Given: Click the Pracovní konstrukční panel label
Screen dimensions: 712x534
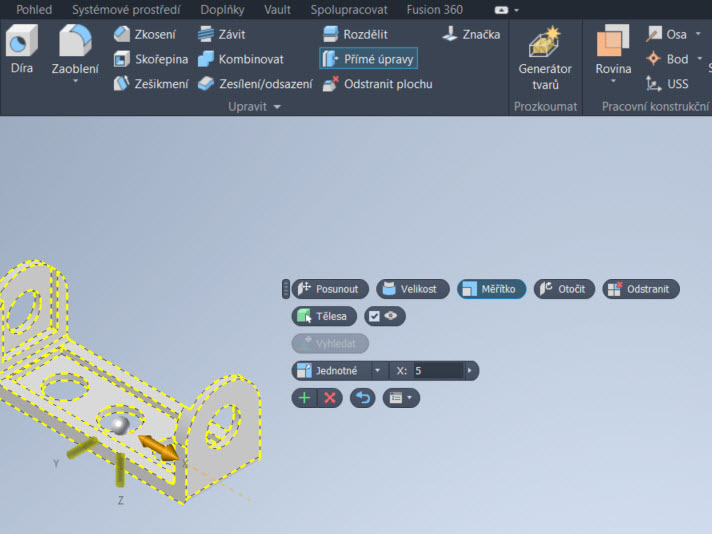Looking at the screenshot, I should pos(655,106).
